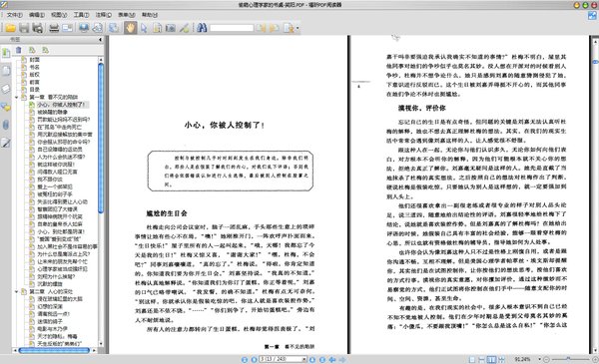Open the 注释 menu
Viewport: 599px width, 364px height.
click(104, 15)
